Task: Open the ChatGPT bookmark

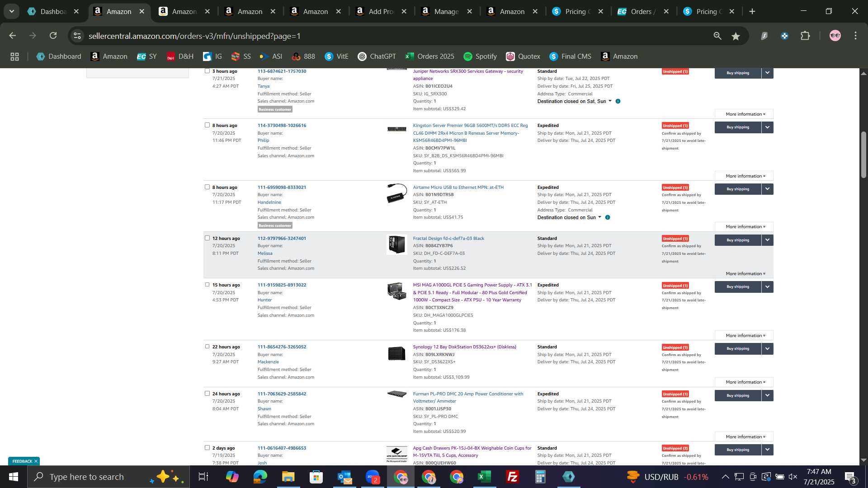Action: tap(377, 56)
